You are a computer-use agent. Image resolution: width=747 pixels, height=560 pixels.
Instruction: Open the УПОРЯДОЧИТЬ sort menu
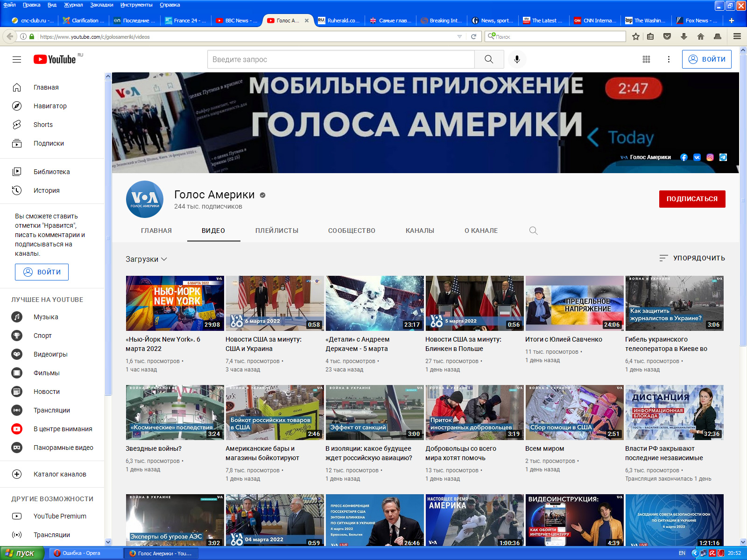point(692,258)
